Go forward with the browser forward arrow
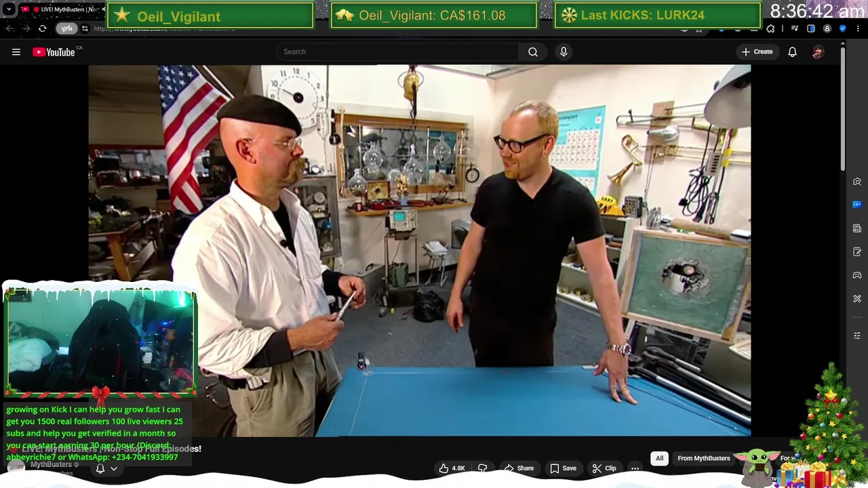 tap(26, 28)
